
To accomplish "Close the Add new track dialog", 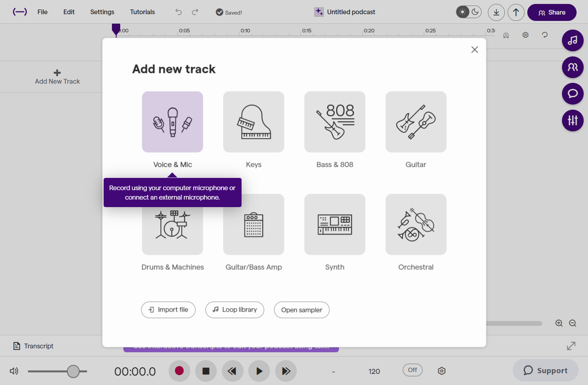I will tap(474, 49).
